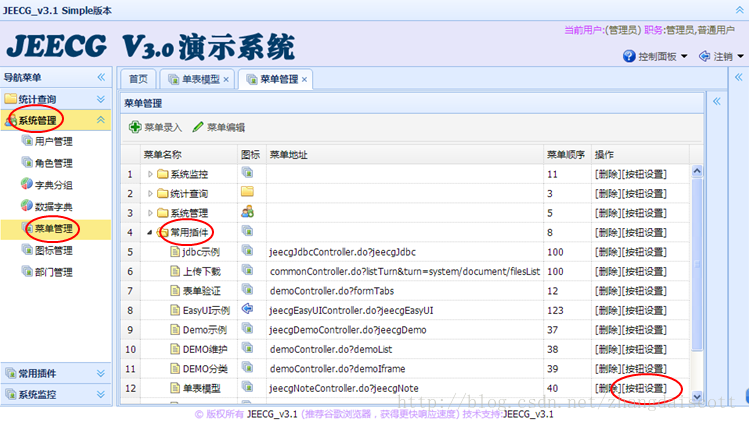Collapse the 菜单管理 panel right chevron
The width and height of the screenshot is (749, 422).
717,101
